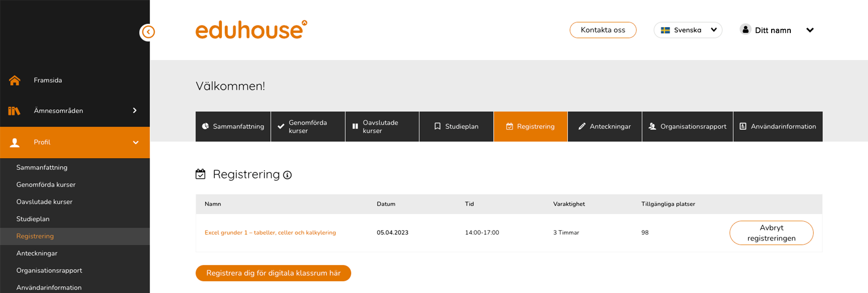Switch to the Sammanfattning tab

233,126
